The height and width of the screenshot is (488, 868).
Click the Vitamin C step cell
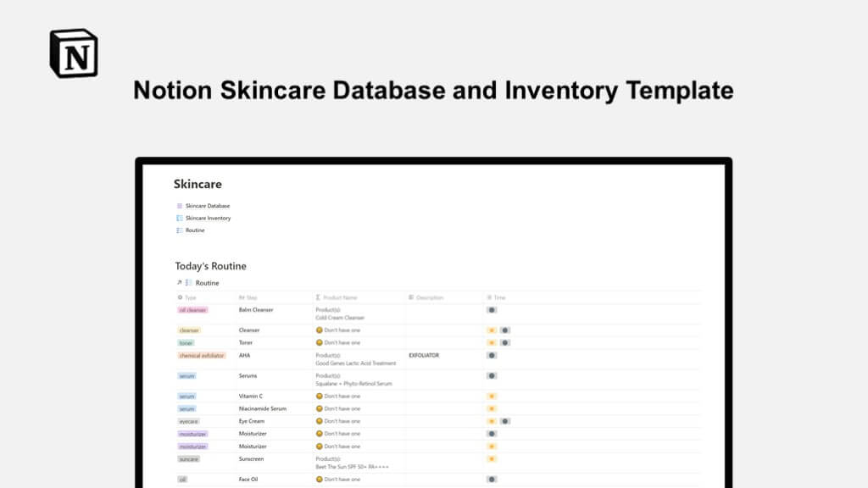251,396
